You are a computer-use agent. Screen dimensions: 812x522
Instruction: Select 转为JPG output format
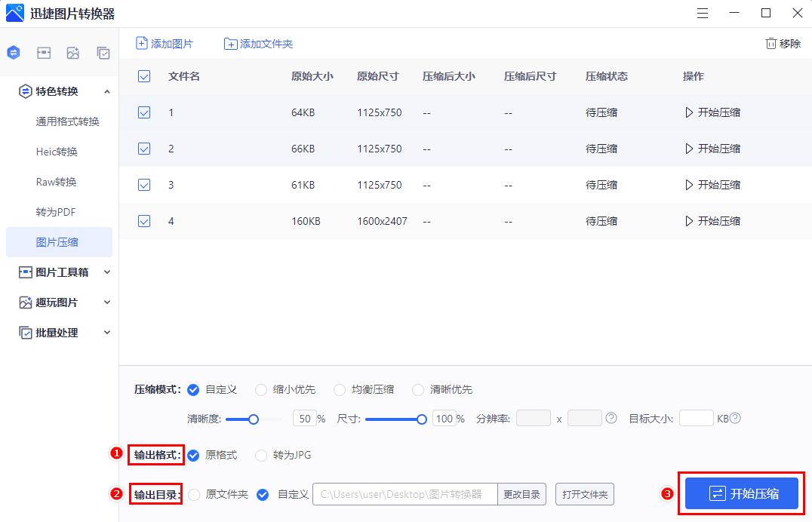click(262, 456)
